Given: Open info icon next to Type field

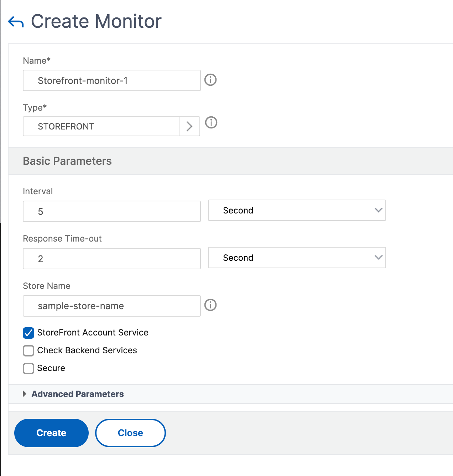Looking at the screenshot, I should pos(211,122).
